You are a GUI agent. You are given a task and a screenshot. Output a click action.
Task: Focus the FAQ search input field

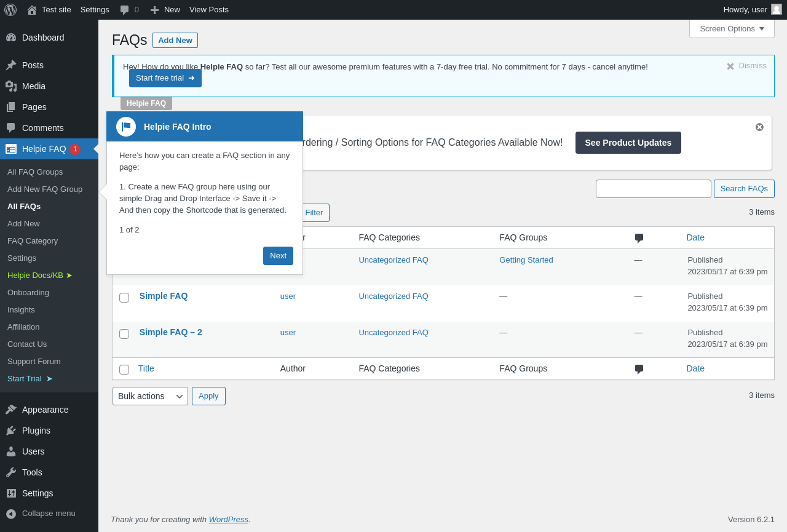tap(654, 189)
